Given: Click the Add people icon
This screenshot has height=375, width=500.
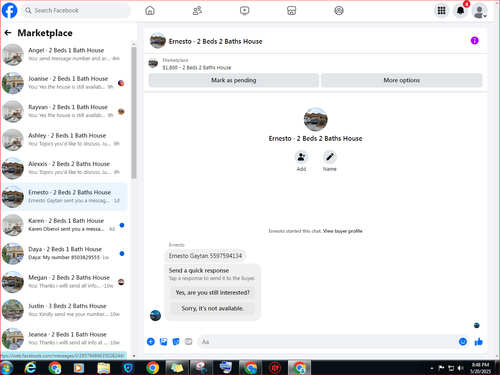Looking at the screenshot, I should 301,157.
